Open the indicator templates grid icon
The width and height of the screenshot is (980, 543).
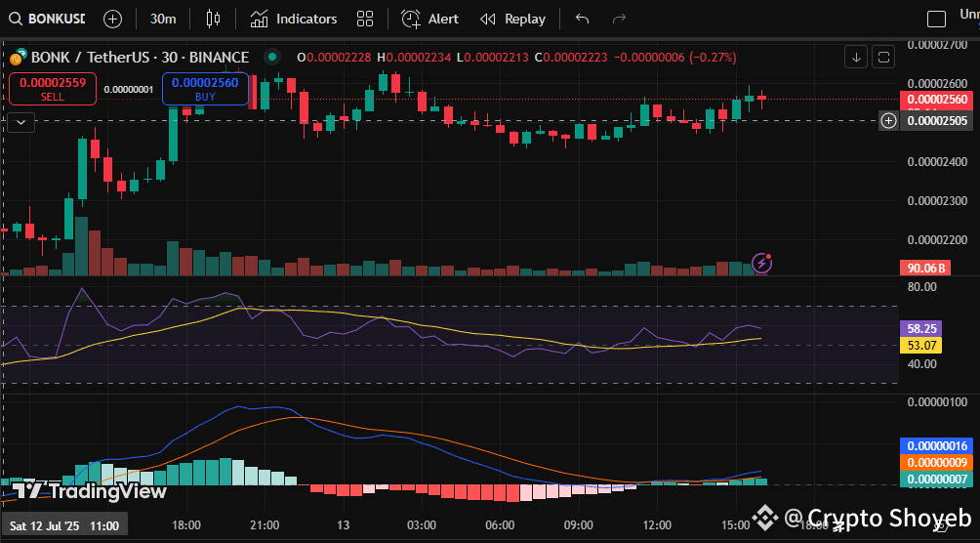(365, 19)
